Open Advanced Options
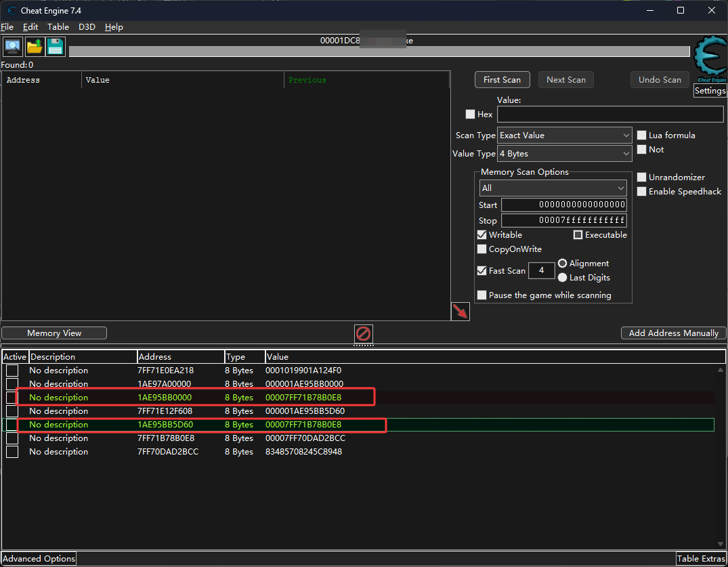 39,559
